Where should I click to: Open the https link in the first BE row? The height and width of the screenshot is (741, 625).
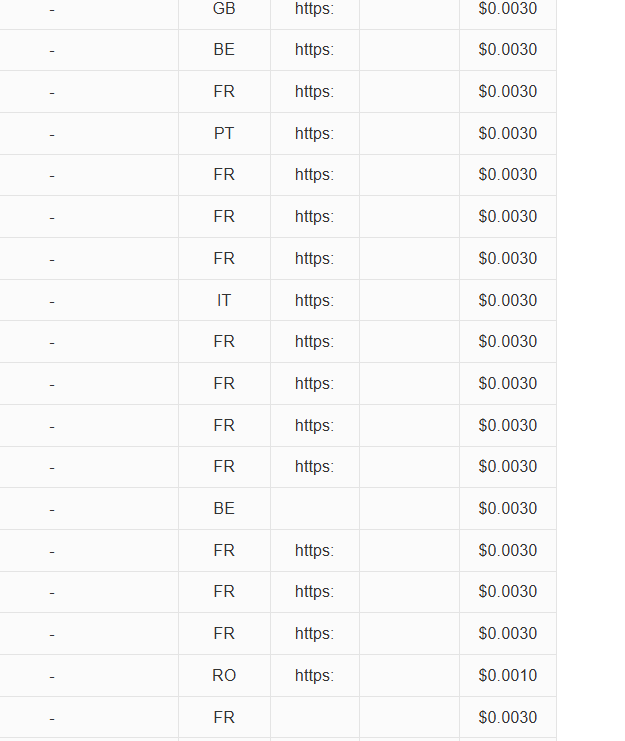[314, 50]
